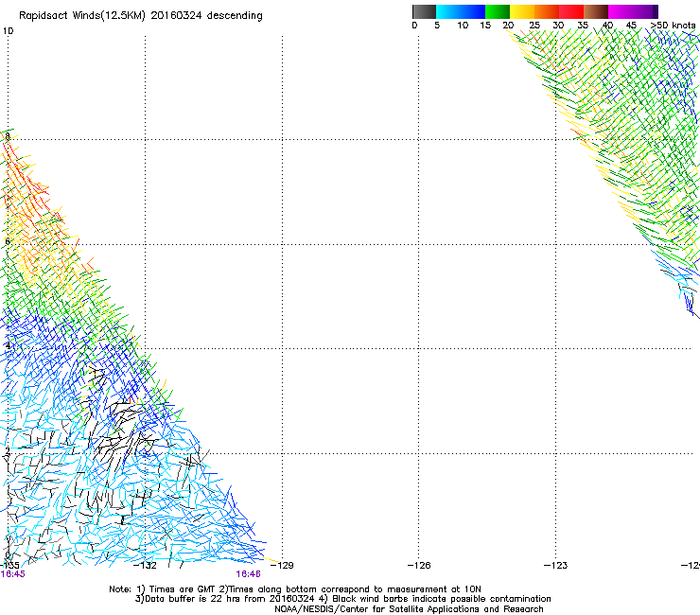700x615 pixels.
Task: Click the '-129' longitude axis label
Action: (282, 566)
